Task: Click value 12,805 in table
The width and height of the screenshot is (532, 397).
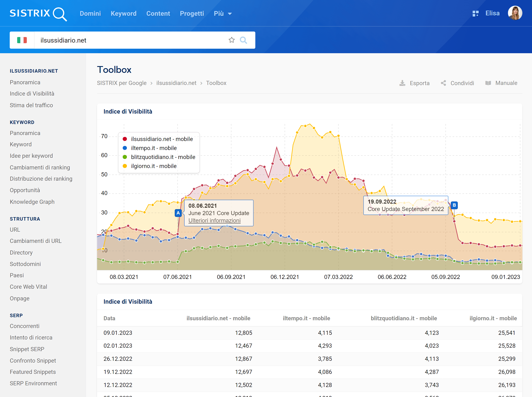Action: point(243,333)
